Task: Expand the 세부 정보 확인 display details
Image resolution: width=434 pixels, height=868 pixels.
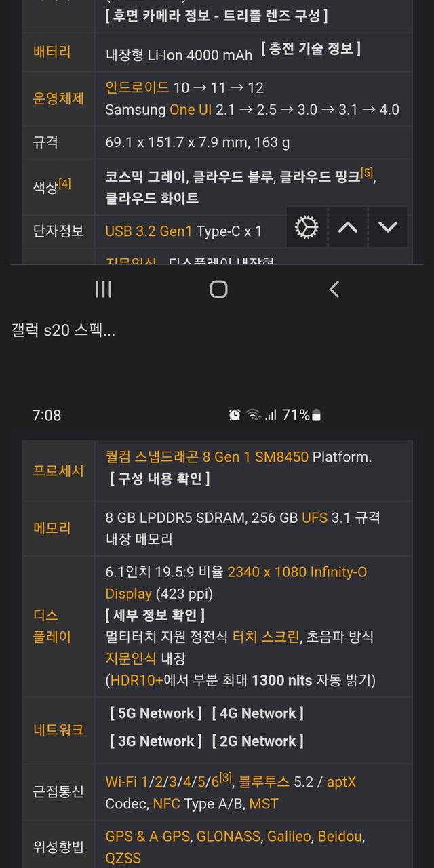Action: click(x=155, y=615)
